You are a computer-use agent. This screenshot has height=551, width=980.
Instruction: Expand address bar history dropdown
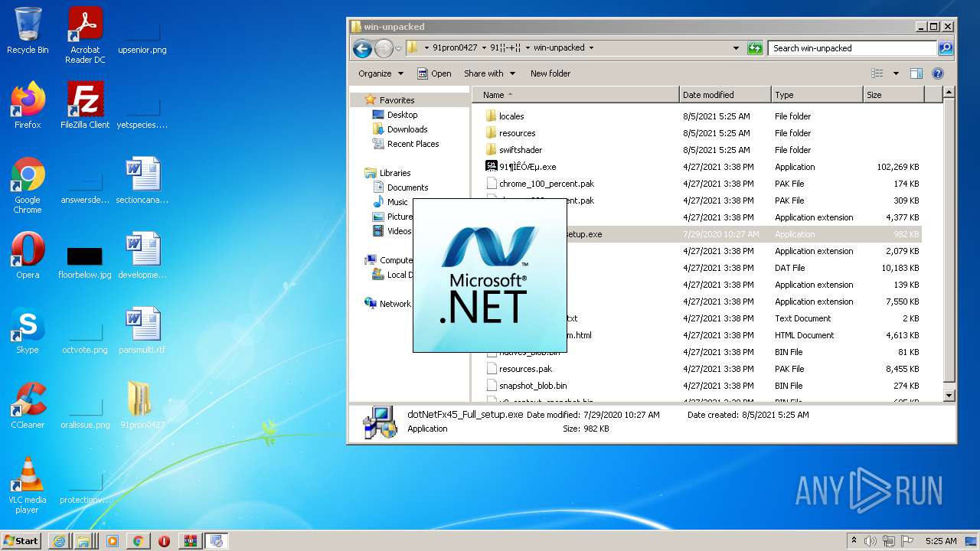[737, 48]
